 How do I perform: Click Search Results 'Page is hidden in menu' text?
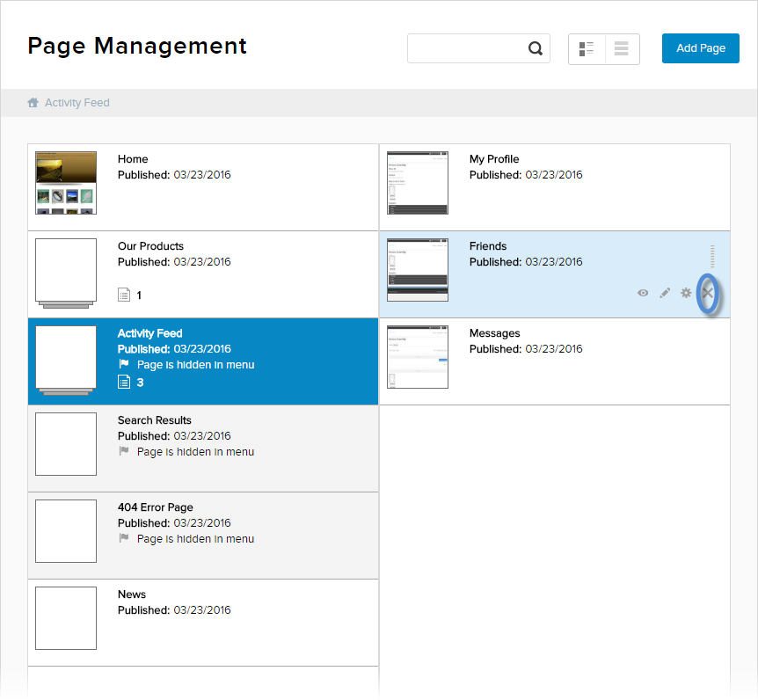[196, 451]
